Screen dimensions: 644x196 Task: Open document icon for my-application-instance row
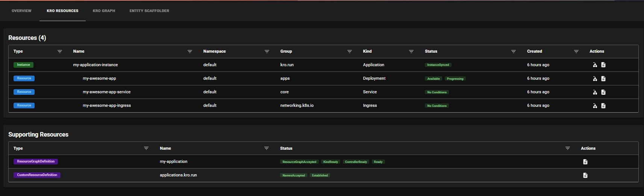603,65
